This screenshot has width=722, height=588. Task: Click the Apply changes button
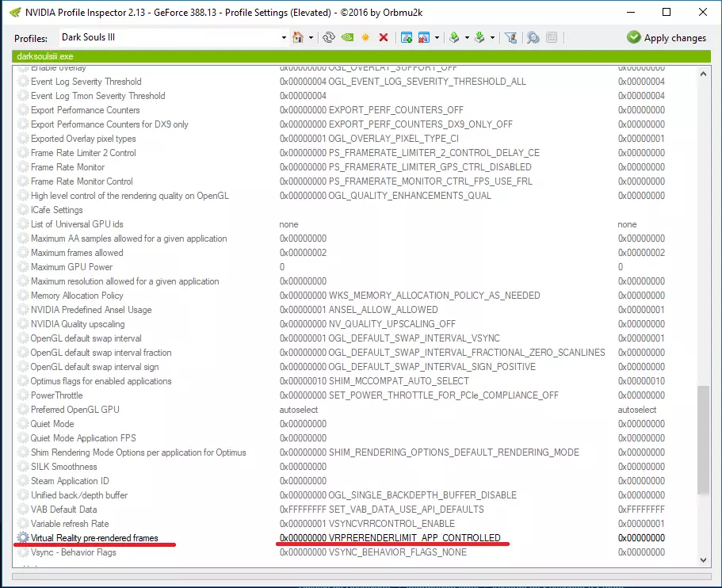point(667,38)
